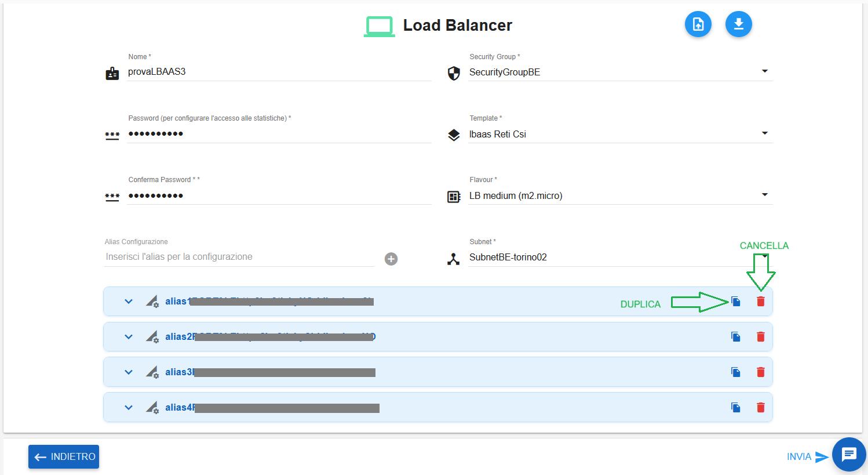This screenshot has height=475, width=868.
Task: Duplicate the alias3 configuration
Action: (x=736, y=372)
